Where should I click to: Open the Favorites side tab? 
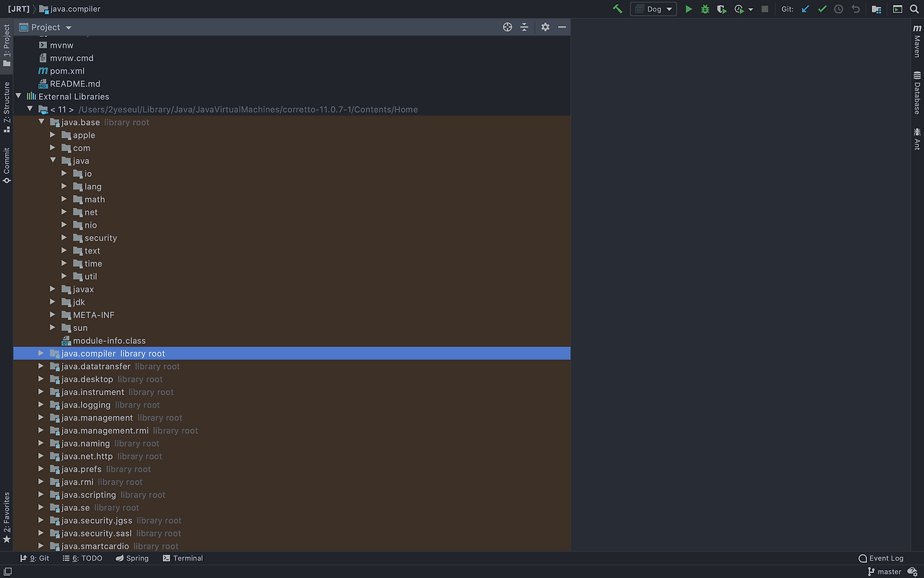(x=6, y=518)
